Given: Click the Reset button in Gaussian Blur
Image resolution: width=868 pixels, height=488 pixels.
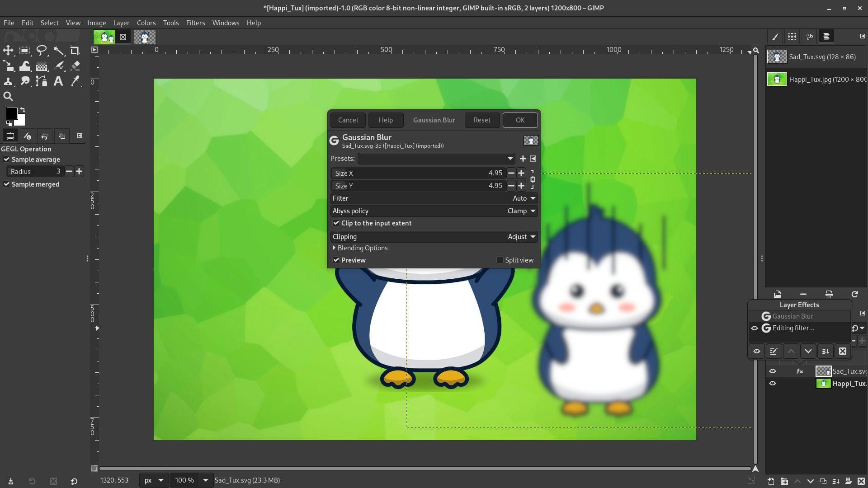Looking at the screenshot, I should pos(481,120).
